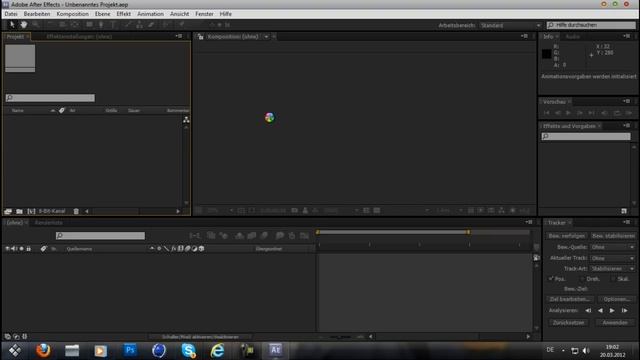
Task: Click the Ziel bearbeiten... button
Action: (569, 299)
